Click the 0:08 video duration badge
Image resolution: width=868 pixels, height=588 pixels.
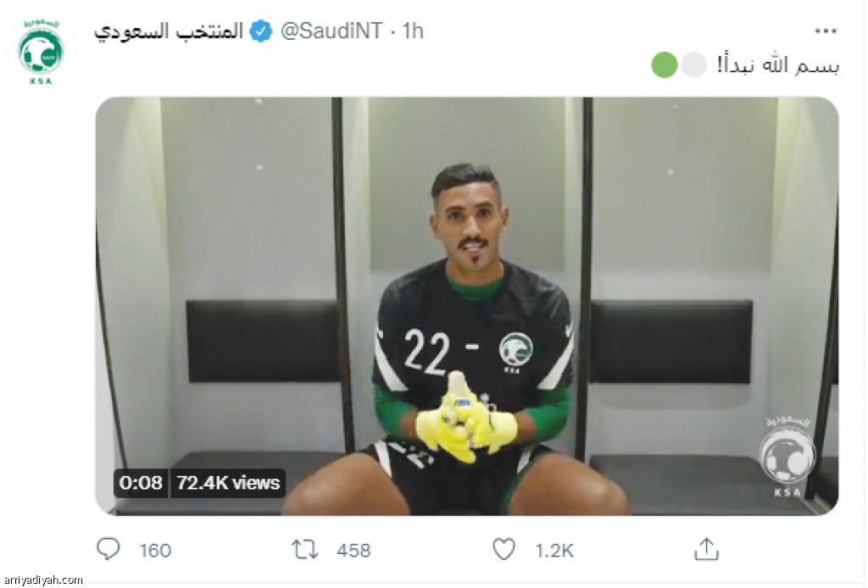coord(141,483)
